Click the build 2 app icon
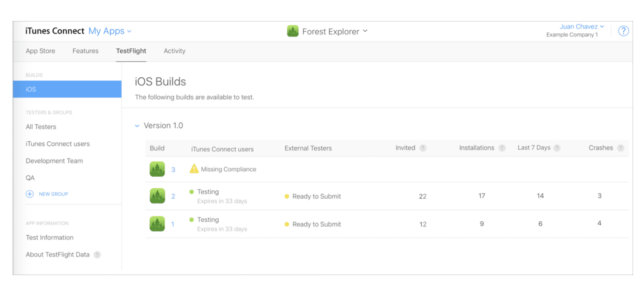Screen dimensions: 644x301 [x=157, y=196]
